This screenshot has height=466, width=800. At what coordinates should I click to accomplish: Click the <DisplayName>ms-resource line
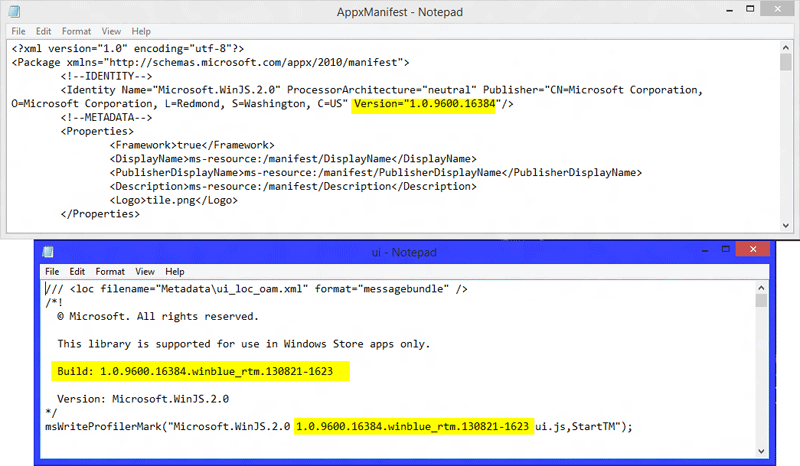point(293,159)
